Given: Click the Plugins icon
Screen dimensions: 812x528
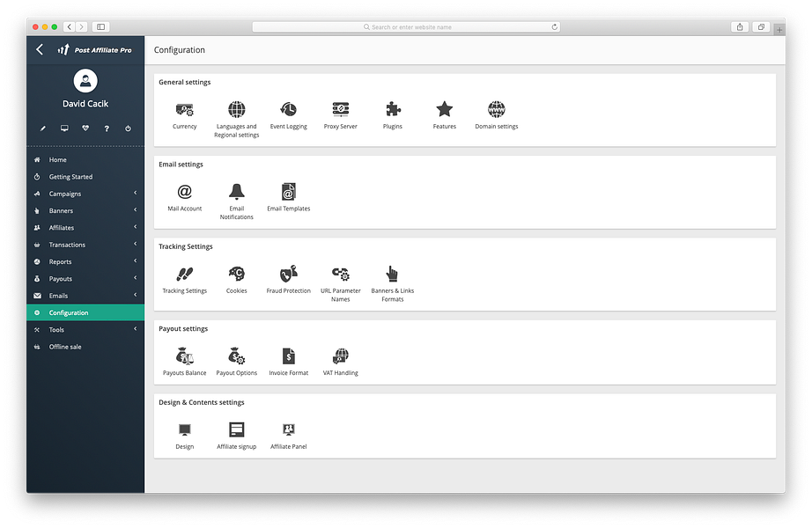Looking at the screenshot, I should click(392, 110).
